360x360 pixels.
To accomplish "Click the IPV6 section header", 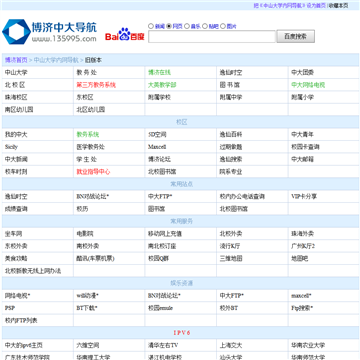I will pos(182,333).
